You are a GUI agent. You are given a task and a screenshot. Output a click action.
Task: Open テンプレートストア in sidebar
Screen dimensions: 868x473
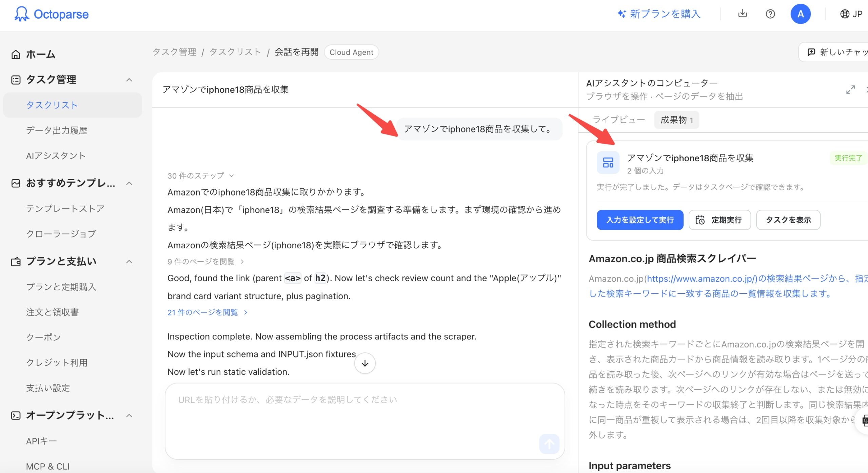[65, 209]
